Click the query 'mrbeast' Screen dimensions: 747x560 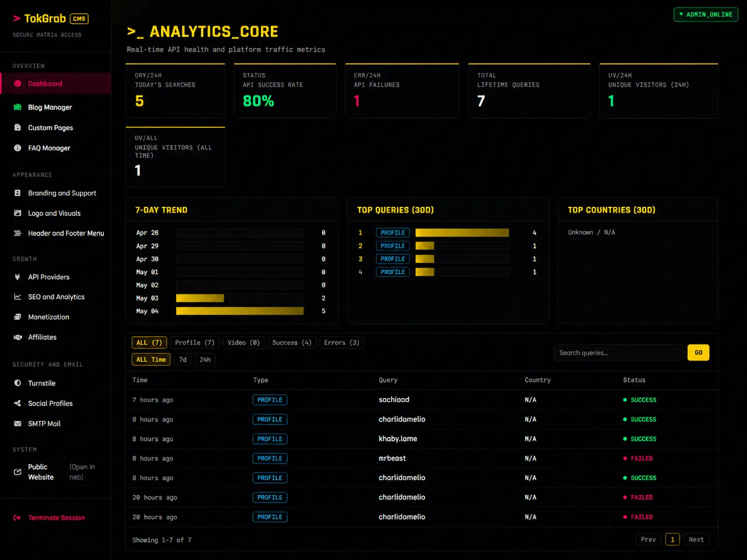[392, 458]
